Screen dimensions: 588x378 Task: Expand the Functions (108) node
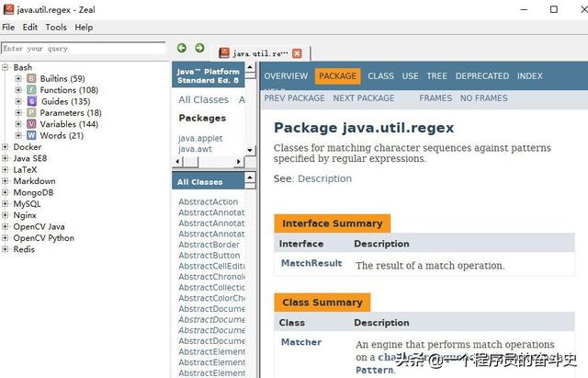tap(18, 90)
